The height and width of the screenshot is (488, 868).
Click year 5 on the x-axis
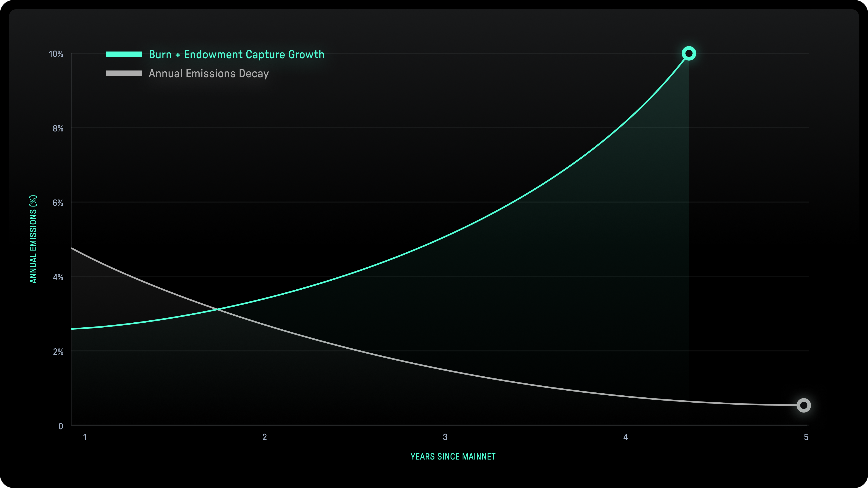pos(806,437)
